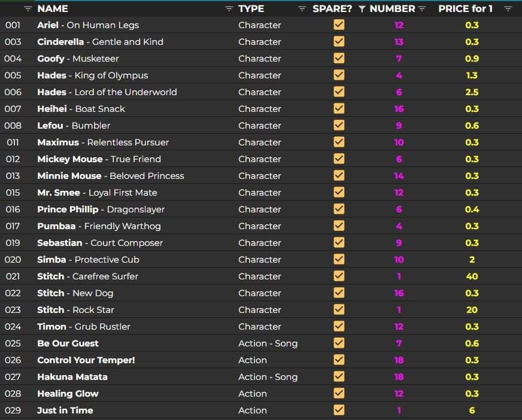Click the Action - Song type for Be Our Guest
Viewport: 522px width, 420px height.
click(268, 343)
